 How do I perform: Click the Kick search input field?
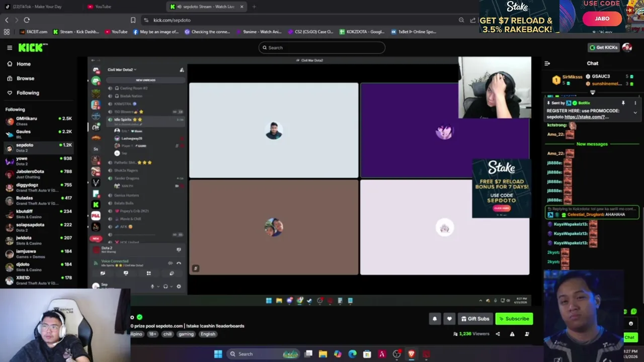tap(322, 48)
